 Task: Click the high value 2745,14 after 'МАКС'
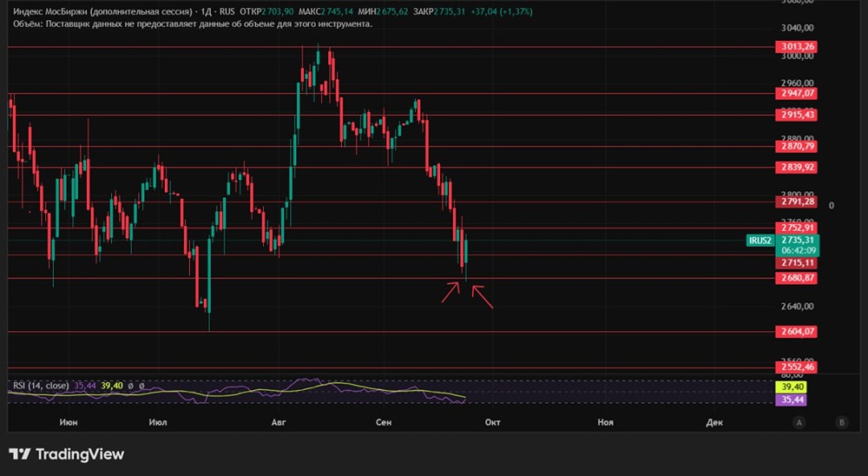pyautogui.click(x=337, y=11)
